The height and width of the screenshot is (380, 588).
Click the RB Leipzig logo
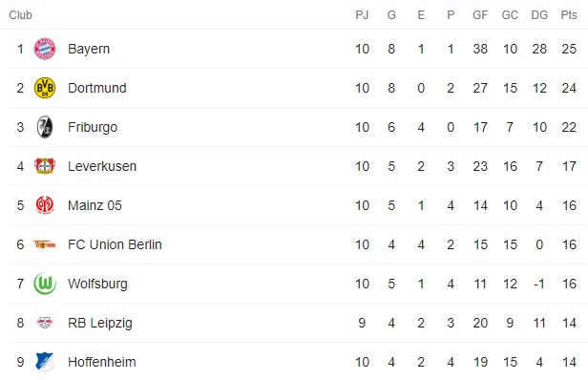tap(45, 323)
